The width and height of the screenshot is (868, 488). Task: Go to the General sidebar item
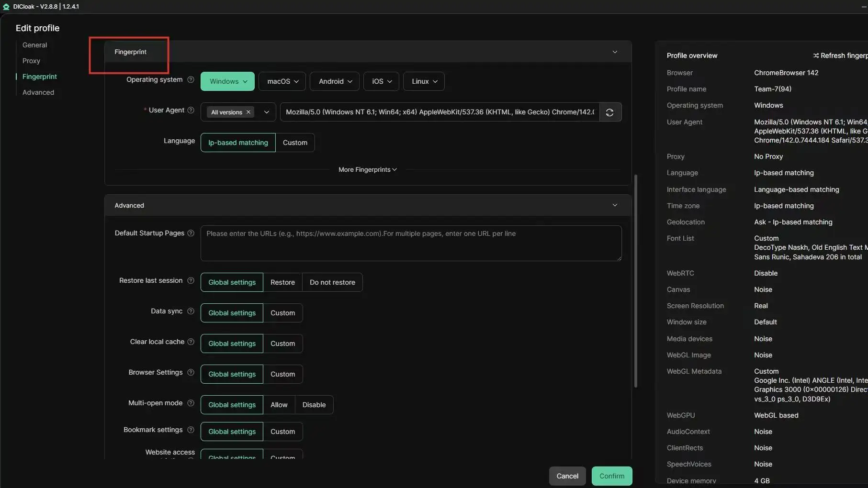point(34,45)
